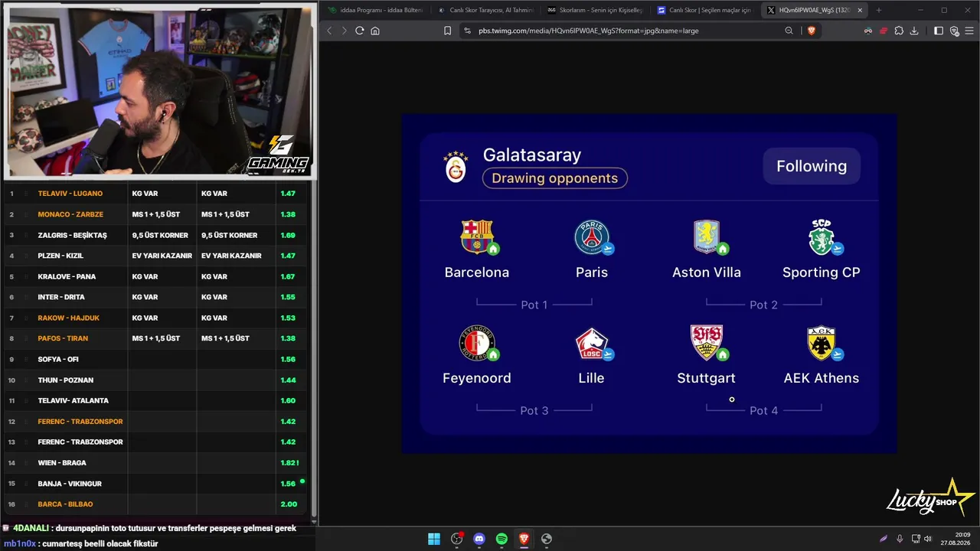Open the volume control in system tray
Viewport: 980px width, 551px height.
(928, 539)
